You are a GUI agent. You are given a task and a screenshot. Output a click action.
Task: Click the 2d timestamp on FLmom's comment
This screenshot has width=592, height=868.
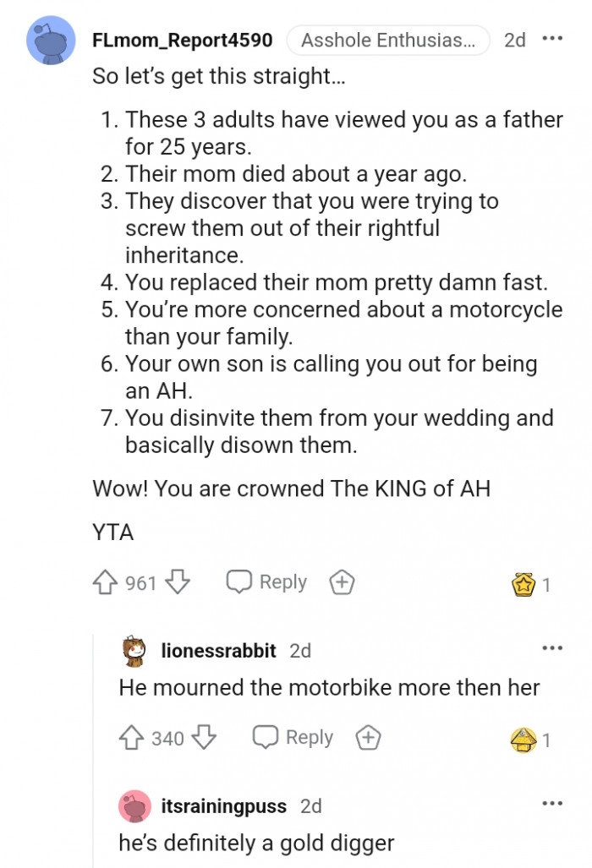(x=514, y=40)
